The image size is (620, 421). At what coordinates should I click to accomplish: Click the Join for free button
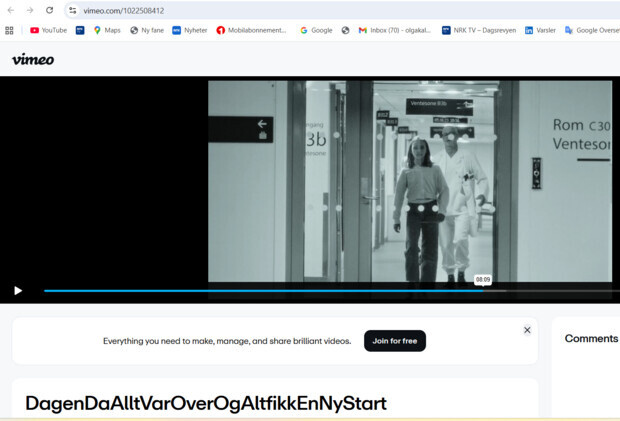pos(394,341)
